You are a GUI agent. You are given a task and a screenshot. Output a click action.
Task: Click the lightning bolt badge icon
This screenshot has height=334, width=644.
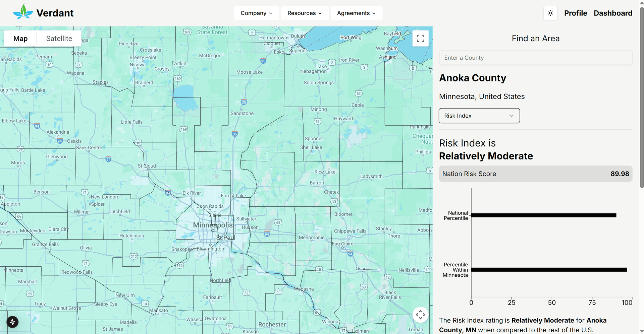pos(12,322)
